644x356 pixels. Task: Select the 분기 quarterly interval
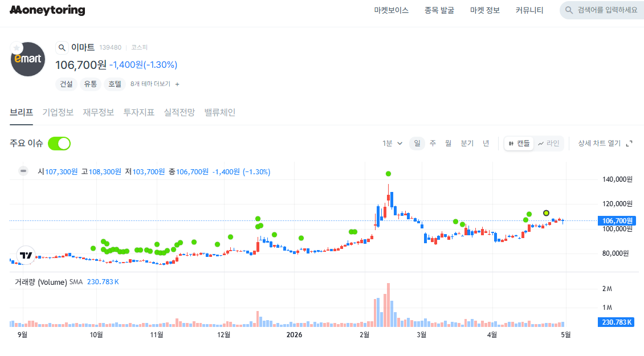(467, 144)
